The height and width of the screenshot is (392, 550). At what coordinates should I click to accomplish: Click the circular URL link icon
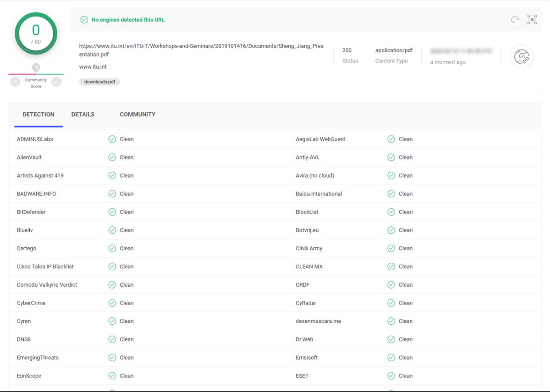(522, 57)
